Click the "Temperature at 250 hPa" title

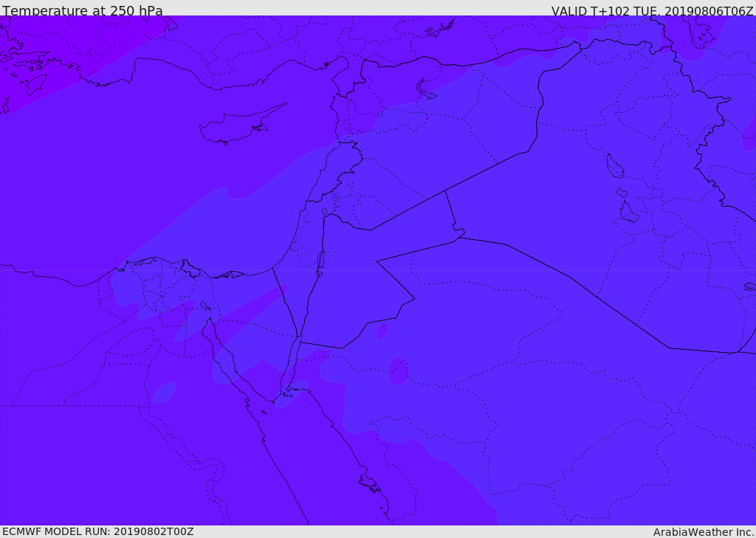(83, 10)
